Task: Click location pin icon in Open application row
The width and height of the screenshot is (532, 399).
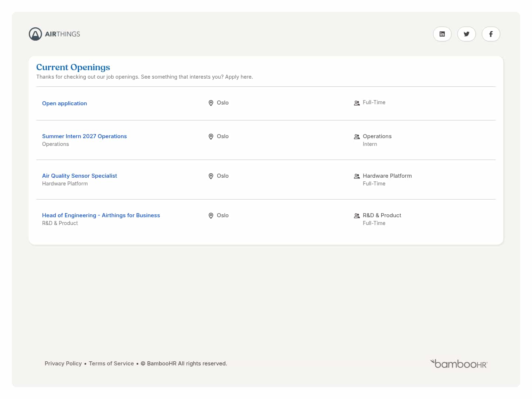Action: (x=211, y=103)
